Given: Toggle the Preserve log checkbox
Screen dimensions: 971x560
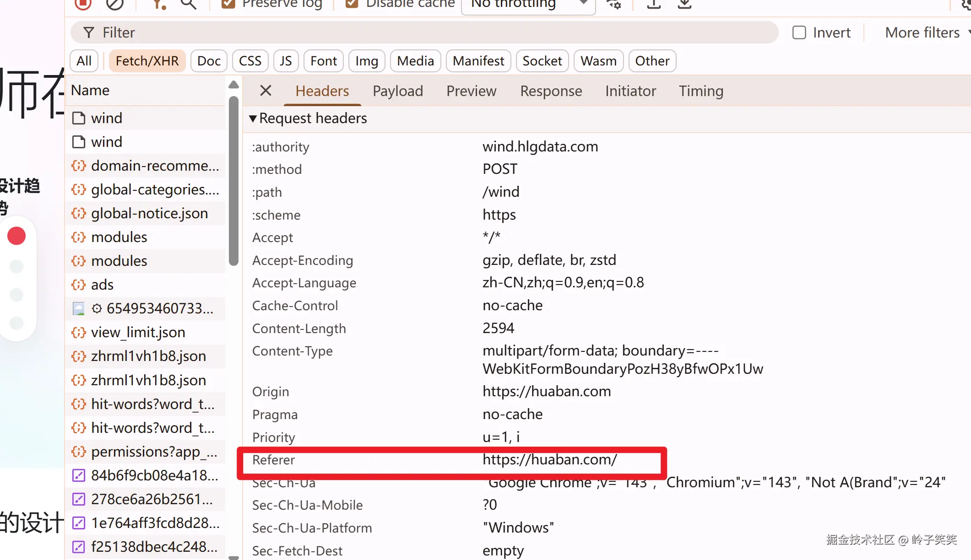Looking at the screenshot, I should [228, 4].
